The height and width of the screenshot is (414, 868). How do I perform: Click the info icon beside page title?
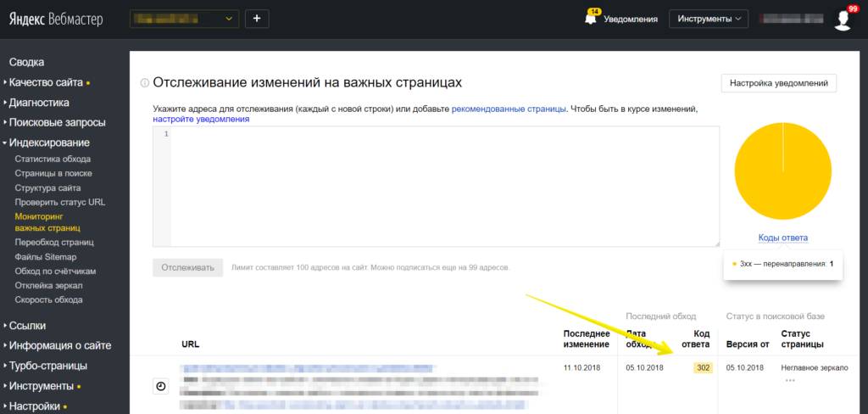[144, 83]
